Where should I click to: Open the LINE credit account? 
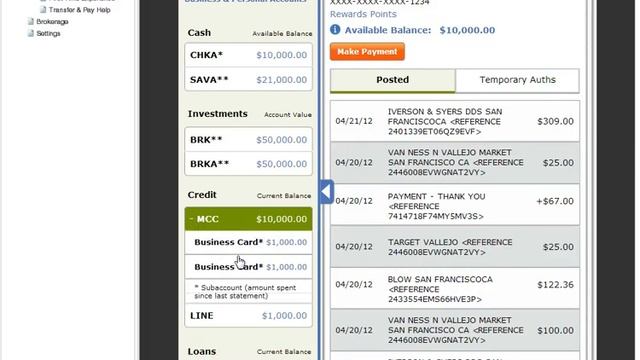pyautogui.click(x=248, y=316)
